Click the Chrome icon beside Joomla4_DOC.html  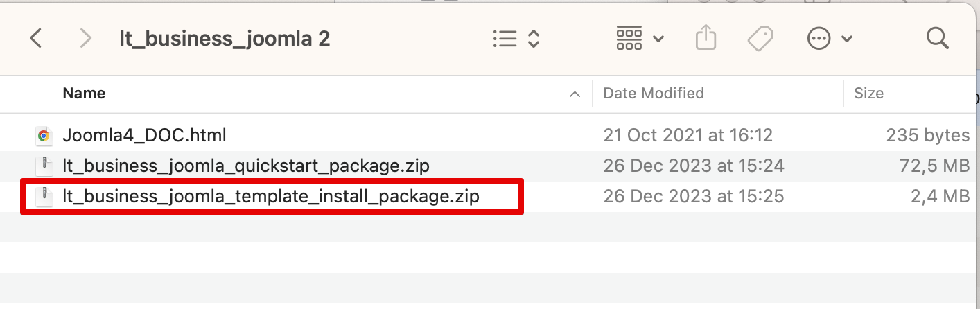44,136
